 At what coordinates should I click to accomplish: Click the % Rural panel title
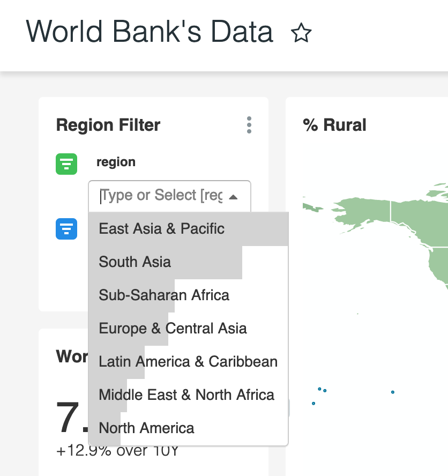coord(334,125)
